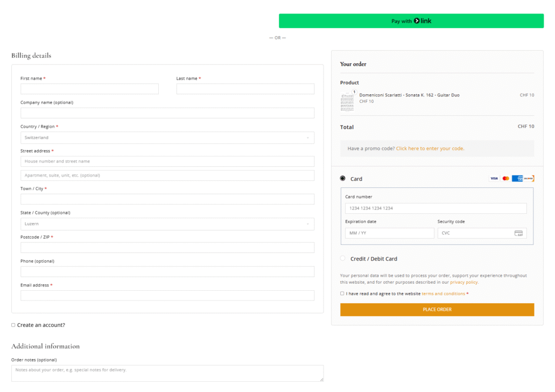
Task: Expand the State / County dropdown
Action: click(167, 224)
